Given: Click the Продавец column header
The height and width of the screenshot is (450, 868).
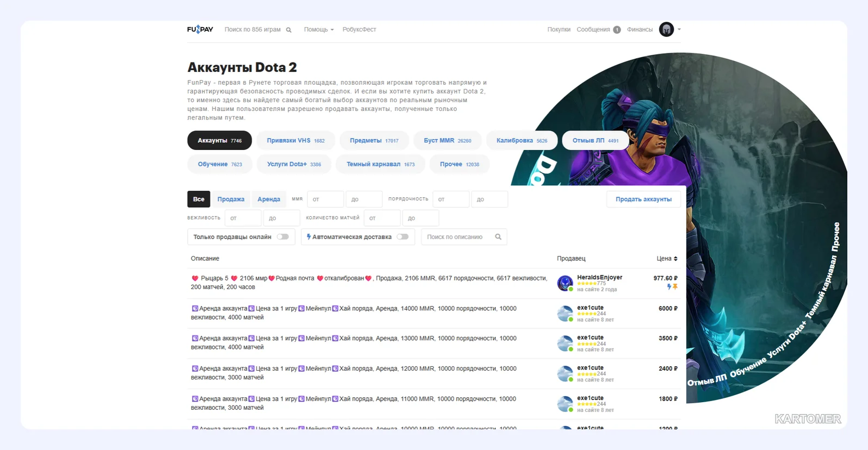Looking at the screenshot, I should pos(571,258).
